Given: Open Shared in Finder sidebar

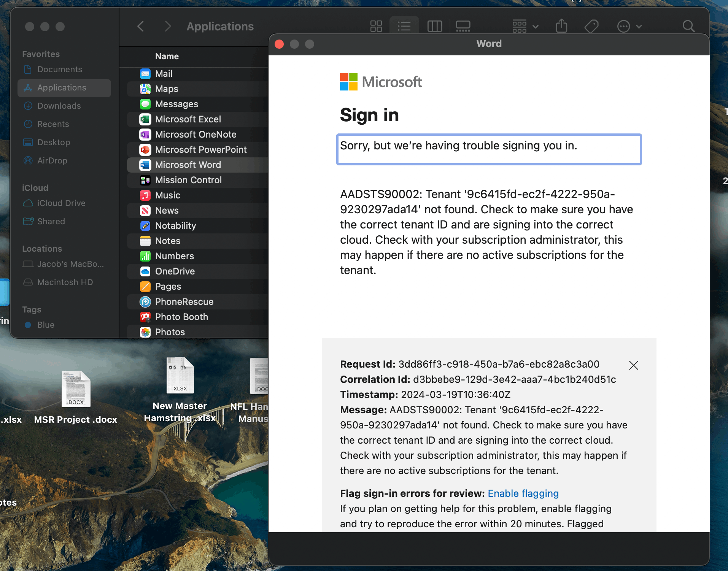Looking at the screenshot, I should point(64,222).
